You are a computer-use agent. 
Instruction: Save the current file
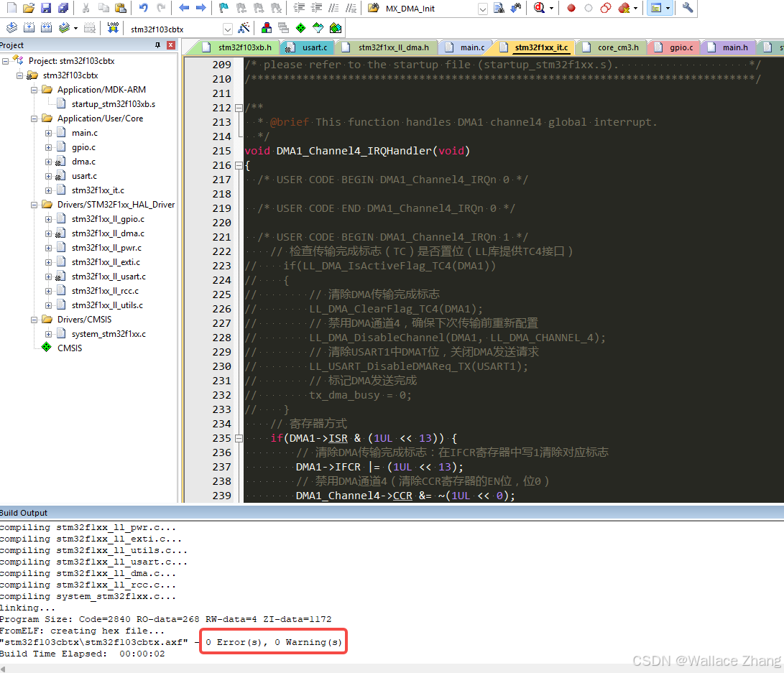pos(46,8)
